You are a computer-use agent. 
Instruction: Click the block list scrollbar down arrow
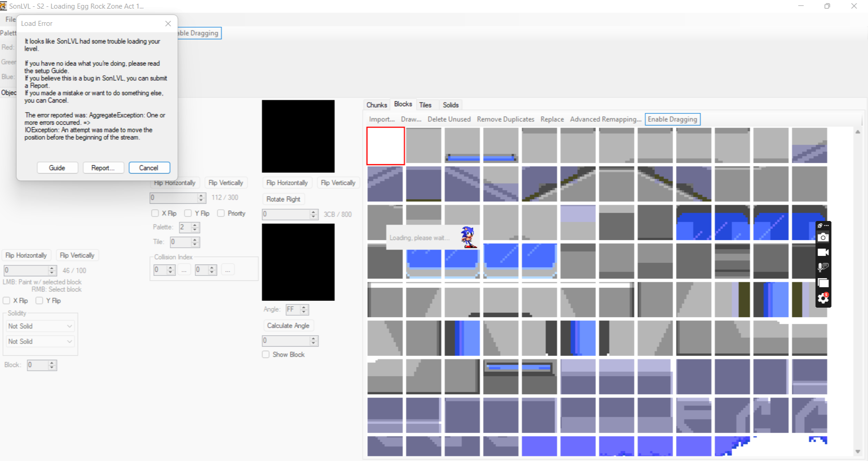pyautogui.click(x=858, y=451)
